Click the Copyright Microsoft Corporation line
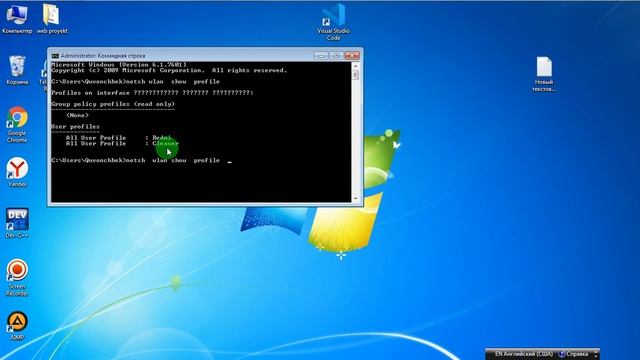Viewport: 640px width, 360px height. (169, 70)
